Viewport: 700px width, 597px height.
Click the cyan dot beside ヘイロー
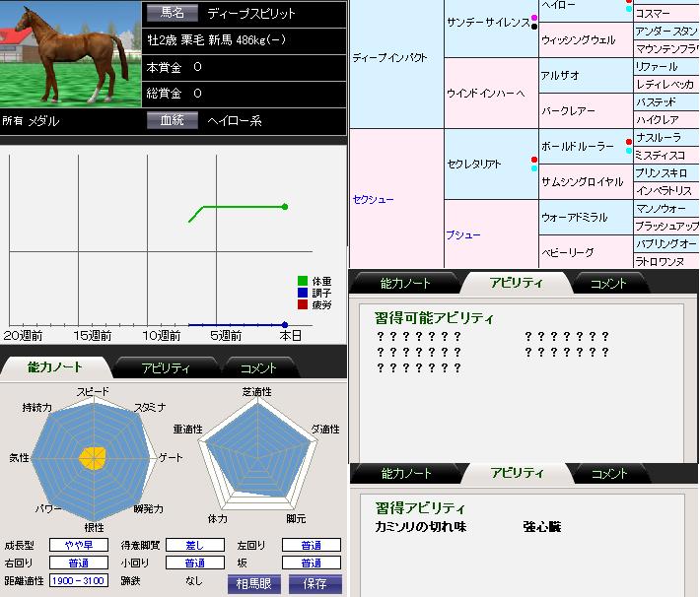629,9
